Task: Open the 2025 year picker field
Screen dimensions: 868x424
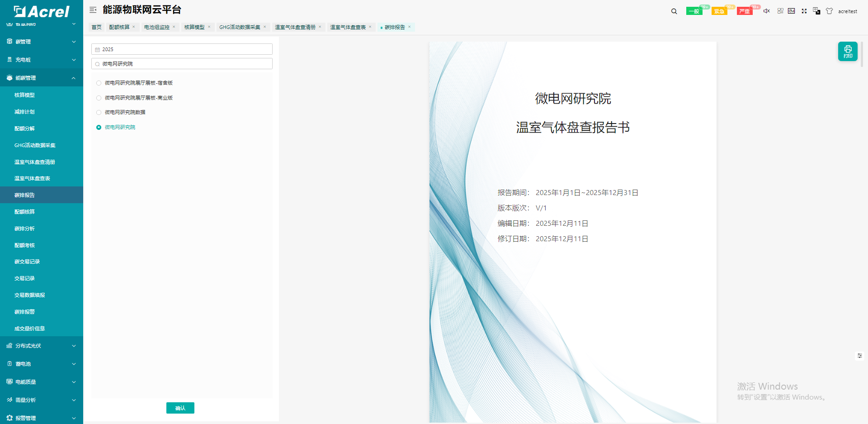Action: click(x=182, y=49)
